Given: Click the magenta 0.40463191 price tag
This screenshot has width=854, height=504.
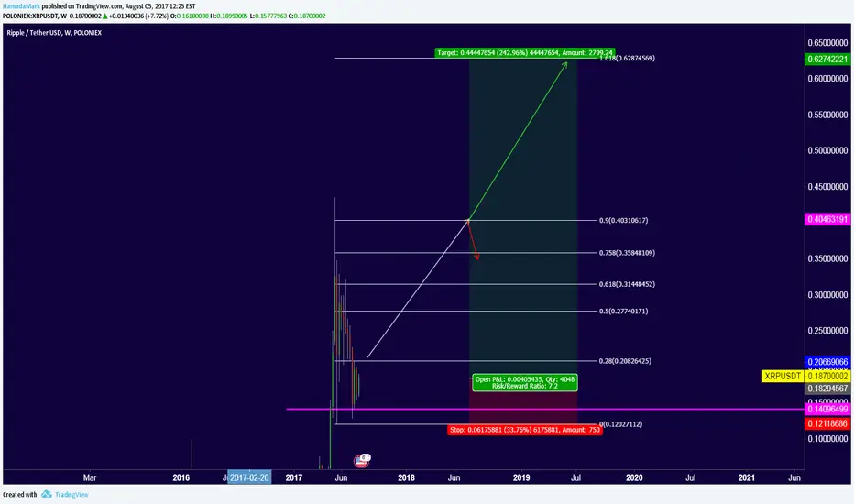Looking at the screenshot, I should (827, 219).
